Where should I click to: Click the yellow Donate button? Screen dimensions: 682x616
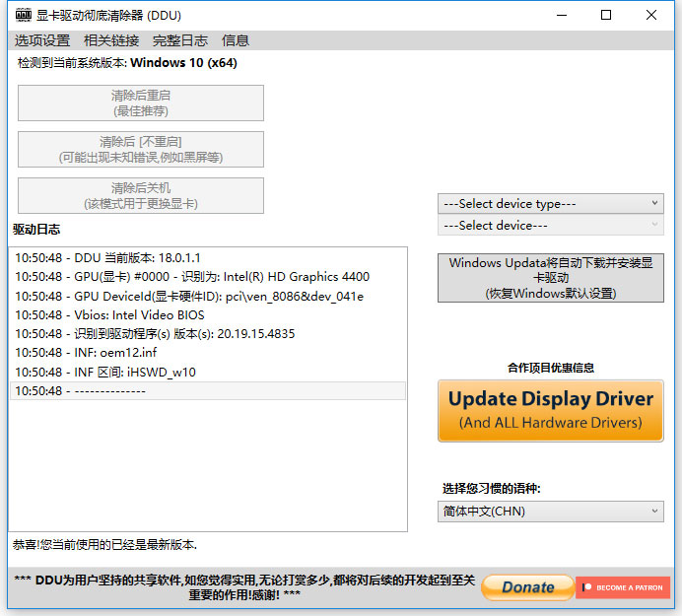point(528,587)
